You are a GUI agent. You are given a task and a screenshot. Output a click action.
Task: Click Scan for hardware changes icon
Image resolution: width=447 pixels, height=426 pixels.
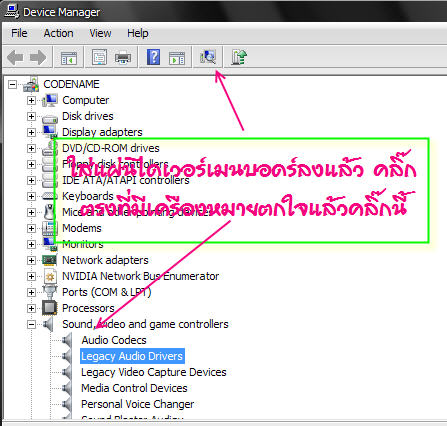click(208, 57)
